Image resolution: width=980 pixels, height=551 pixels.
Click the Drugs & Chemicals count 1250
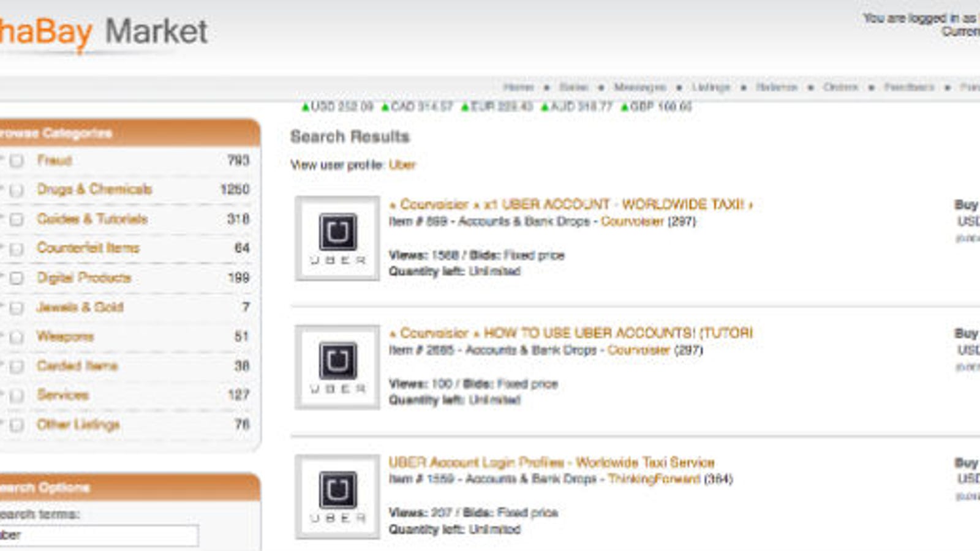(x=235, y=189)
